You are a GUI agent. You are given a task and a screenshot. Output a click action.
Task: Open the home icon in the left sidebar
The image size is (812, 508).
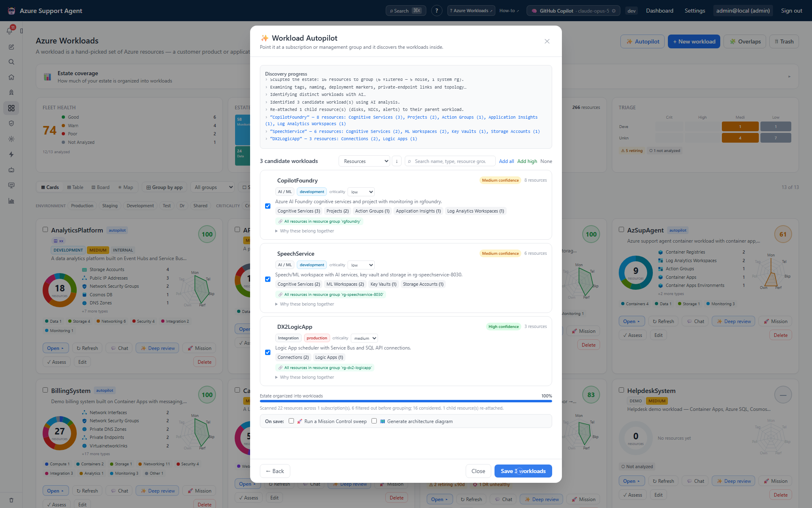11,77
